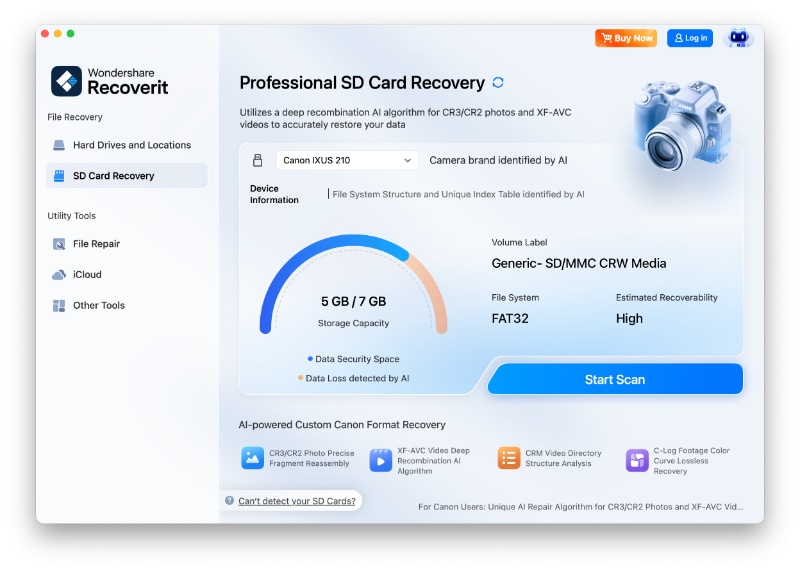This screenshot has width=800, height=571.
Task: Click the SD card device icon beside dropdown
Action: point(258,160)
